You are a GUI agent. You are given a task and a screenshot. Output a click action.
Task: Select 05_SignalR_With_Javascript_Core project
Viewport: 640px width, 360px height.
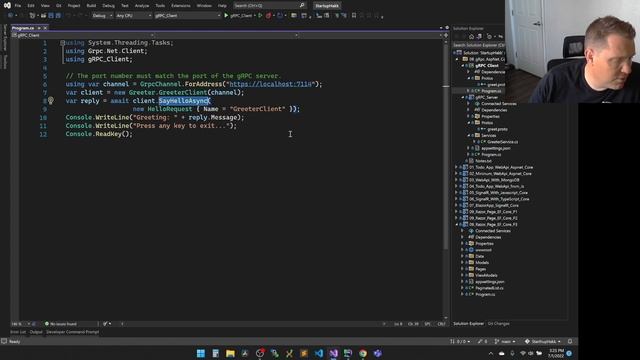pyautogui.click(x=498, y=193)
